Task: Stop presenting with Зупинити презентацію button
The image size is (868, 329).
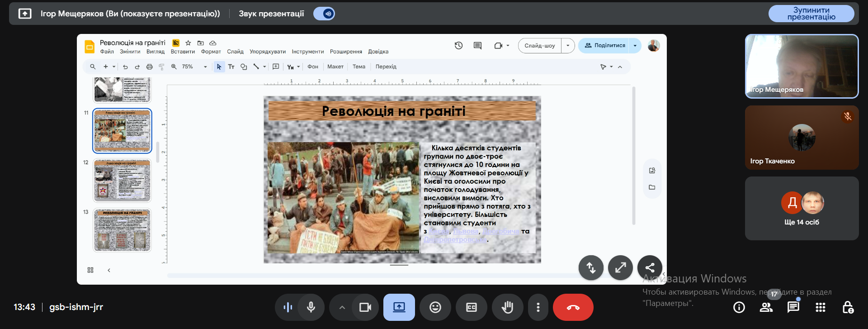Action: click(x=811, y=14)
